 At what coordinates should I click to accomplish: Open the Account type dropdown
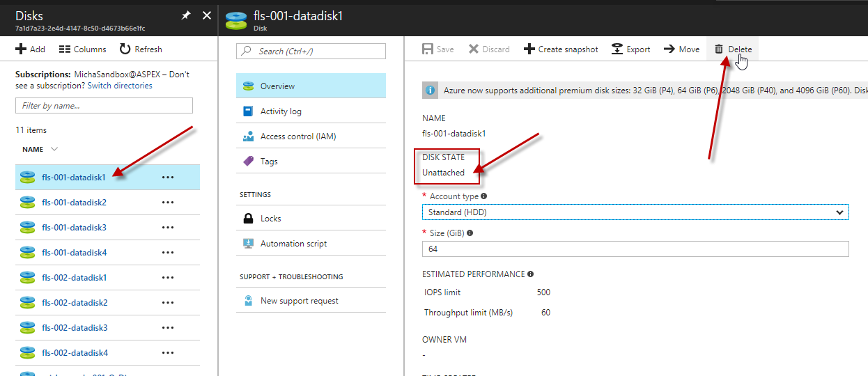(635, 212)
